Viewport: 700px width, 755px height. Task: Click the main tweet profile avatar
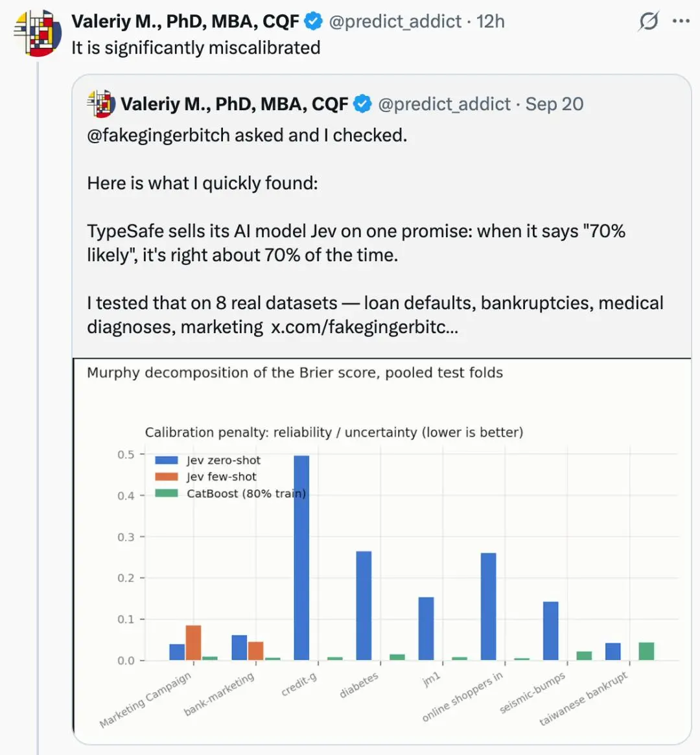pyautogui.click(x=38, y=33)
